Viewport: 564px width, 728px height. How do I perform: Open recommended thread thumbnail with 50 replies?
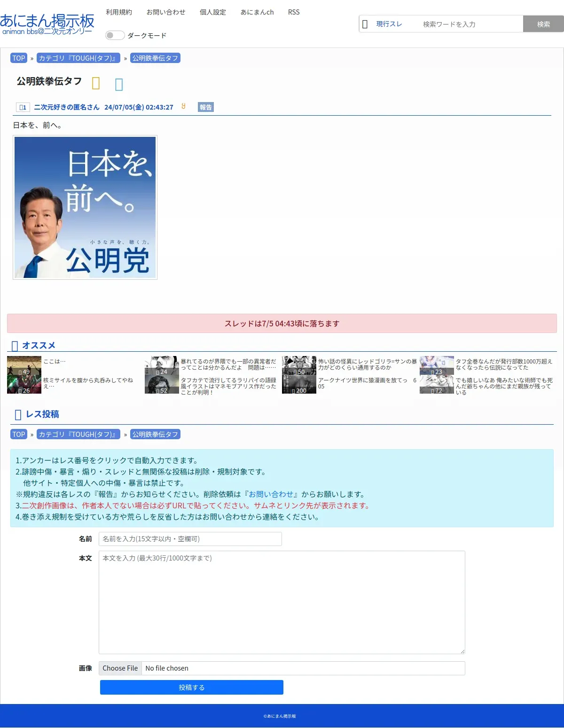coord(299,365)
